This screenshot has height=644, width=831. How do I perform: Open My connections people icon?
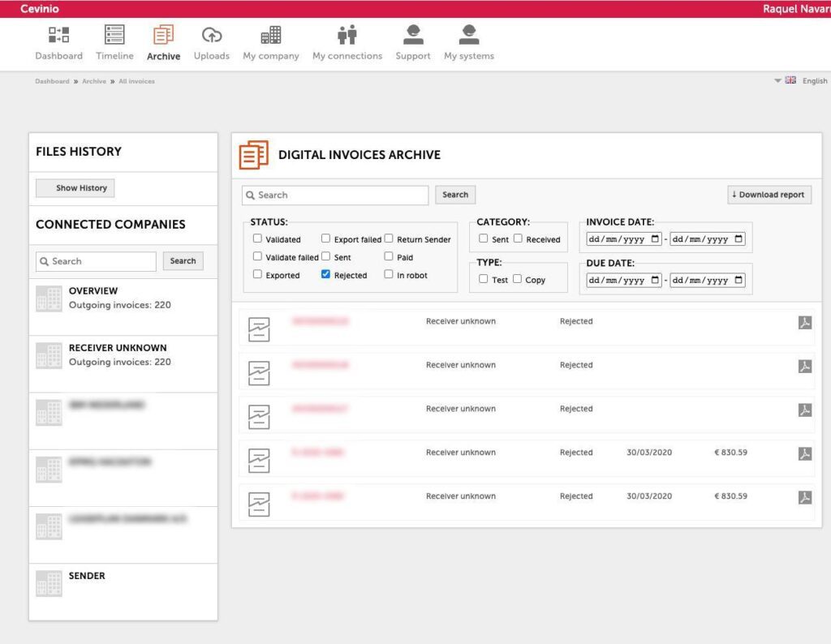[347, 35]
